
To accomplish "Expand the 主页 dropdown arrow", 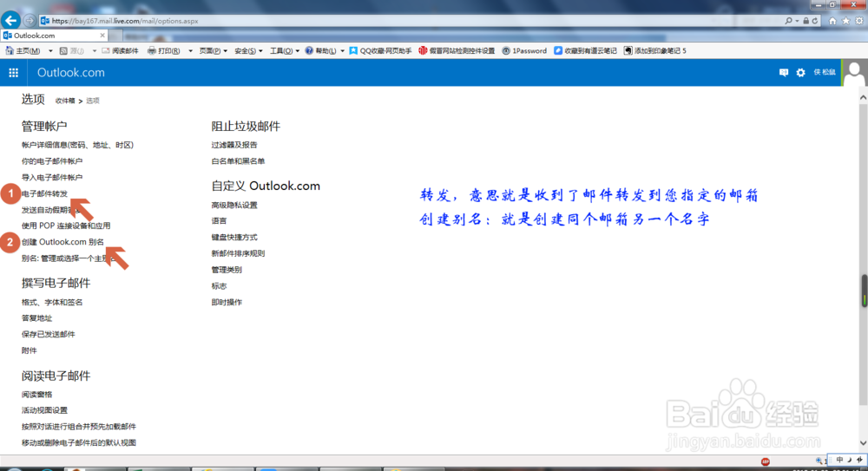I will tap(50, 51).
